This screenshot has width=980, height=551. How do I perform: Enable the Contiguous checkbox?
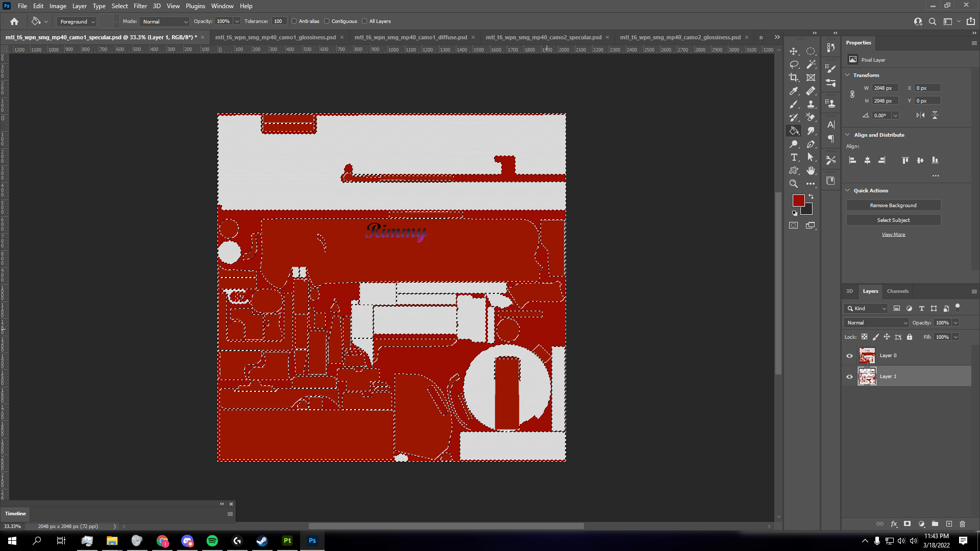(x=327, y=21)
